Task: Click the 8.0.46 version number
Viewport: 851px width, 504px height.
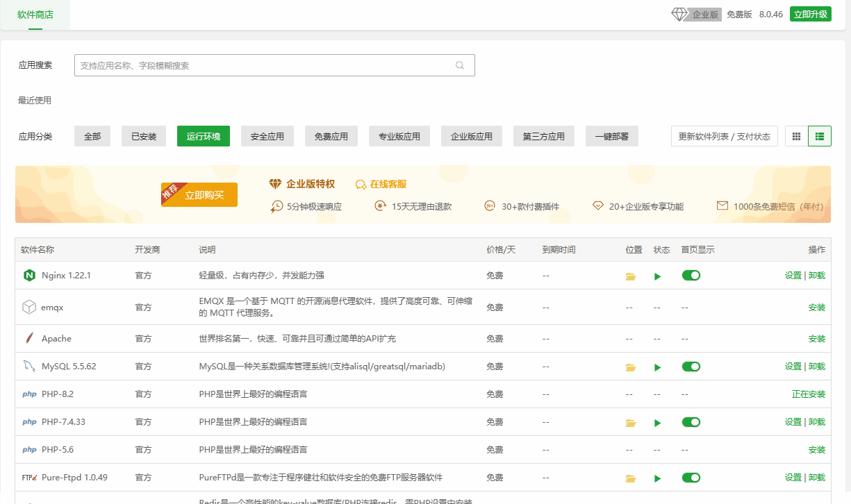Action: [x=771, y=15]
